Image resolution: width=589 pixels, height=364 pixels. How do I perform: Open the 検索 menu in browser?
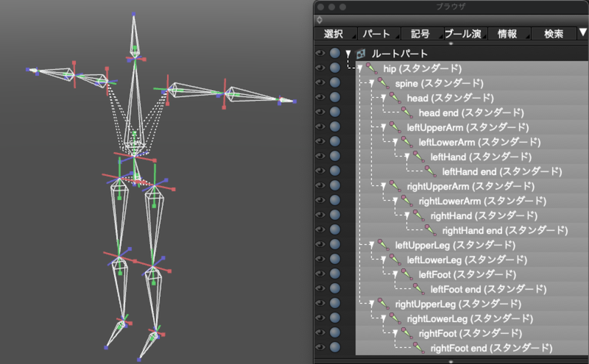point(554,34)
